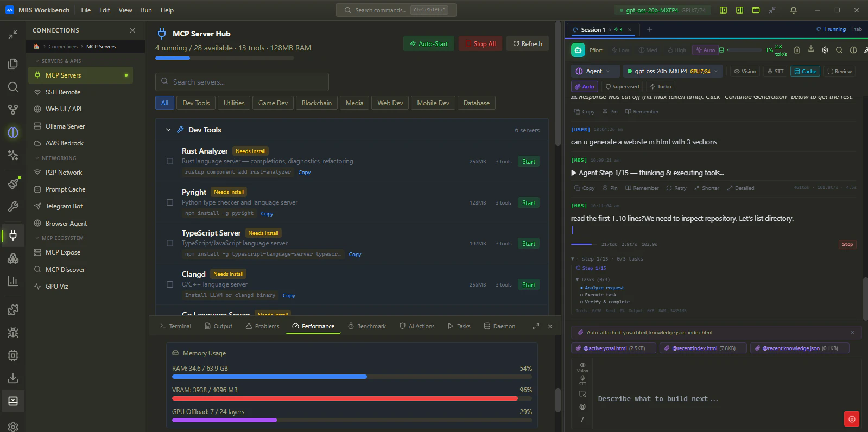The width and height of the screenshot is (868, 432).
Task: Switch to the Daemon tab
Action: coord(499,326)
